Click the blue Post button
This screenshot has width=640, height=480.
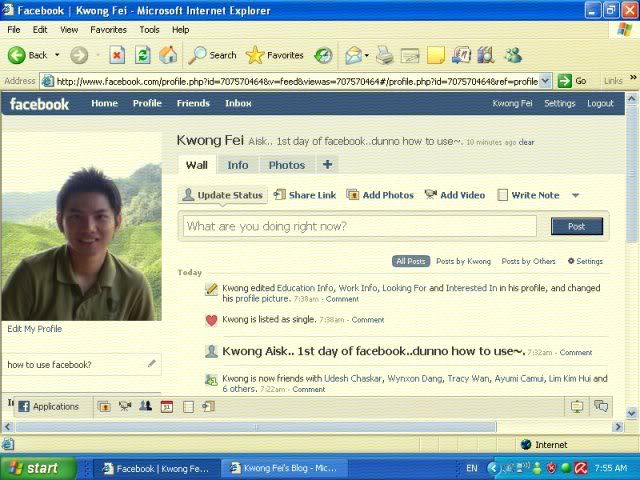(577, 226)
